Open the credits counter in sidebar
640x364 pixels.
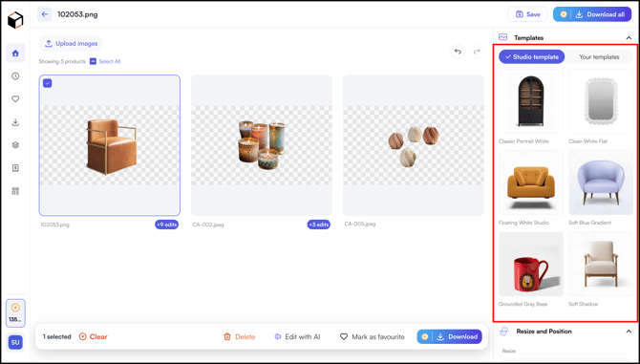coord(15,313)
